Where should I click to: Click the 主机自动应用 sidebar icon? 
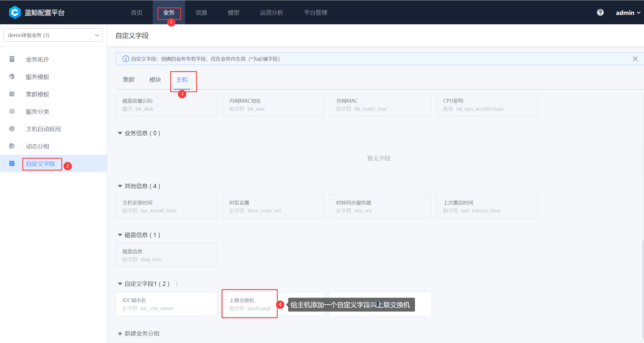pos(12,129)
